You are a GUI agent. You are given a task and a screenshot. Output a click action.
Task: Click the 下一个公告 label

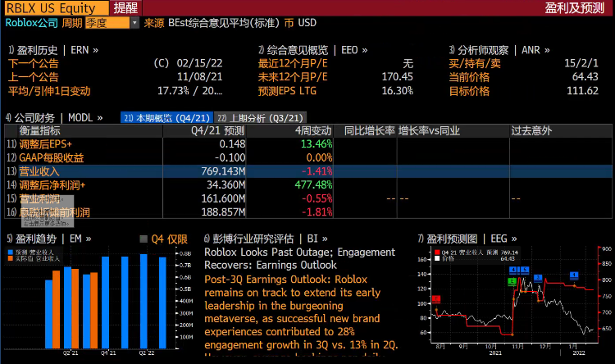point(34,63)
